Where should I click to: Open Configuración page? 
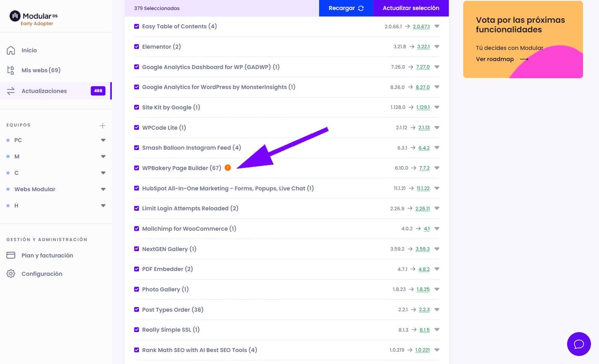click(x=42, y=274)
